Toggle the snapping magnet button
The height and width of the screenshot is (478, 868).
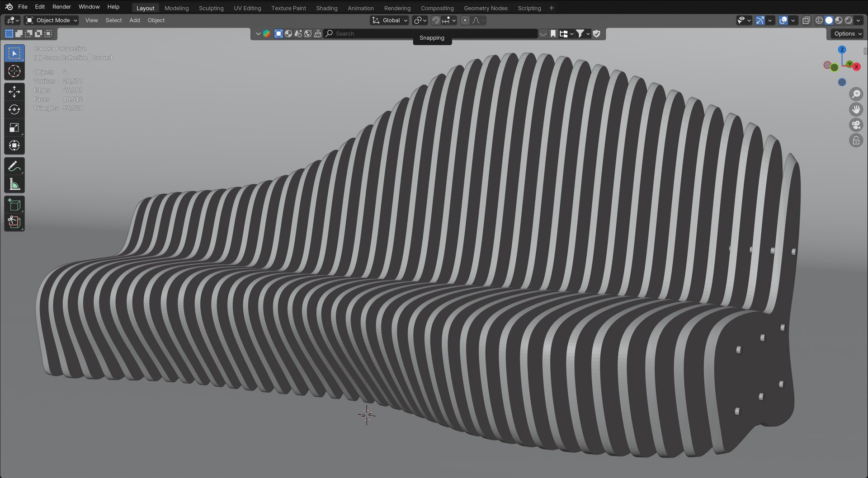[x=436, y=20]
